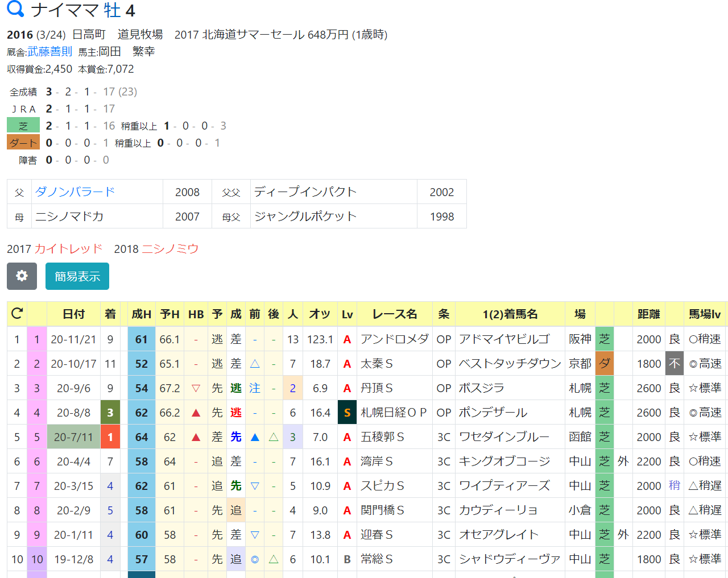Click the red ▲ HB marker in the 札幌日経OP row
This screenshot has width=728, height=578.
(x=196, y=413)
